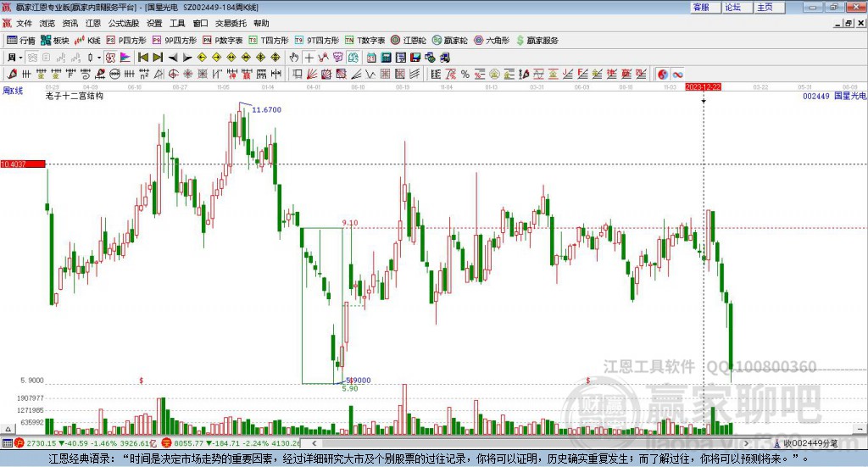Click the horizontal scrollbar left arrow
This screenshot has width=868, height=467.
point(314,443)
